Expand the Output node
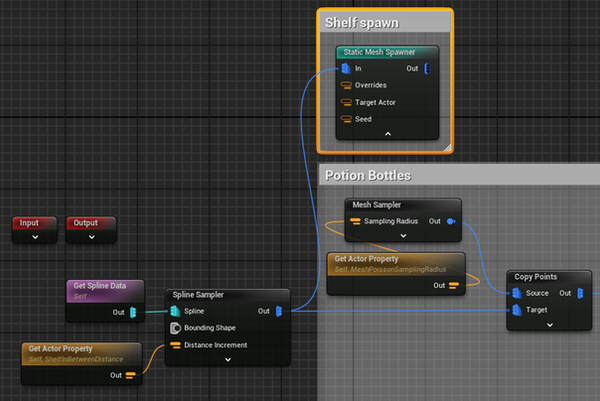This screenshot has width=600, height=401. 92,237
